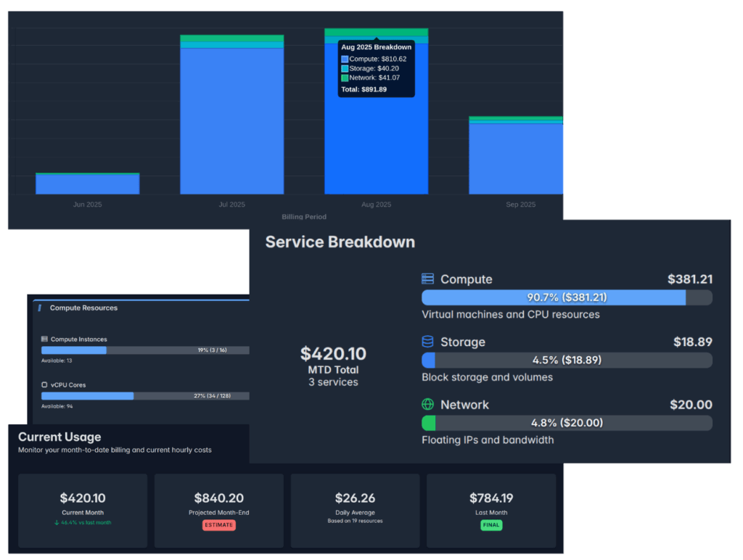Select the Jun 2025 bar in chart

pos(87,184)
